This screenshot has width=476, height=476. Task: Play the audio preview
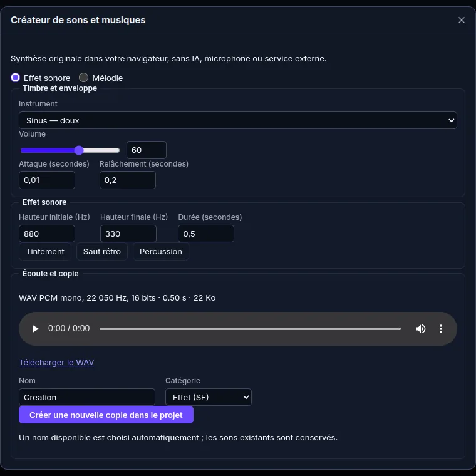tap(35, 329)
